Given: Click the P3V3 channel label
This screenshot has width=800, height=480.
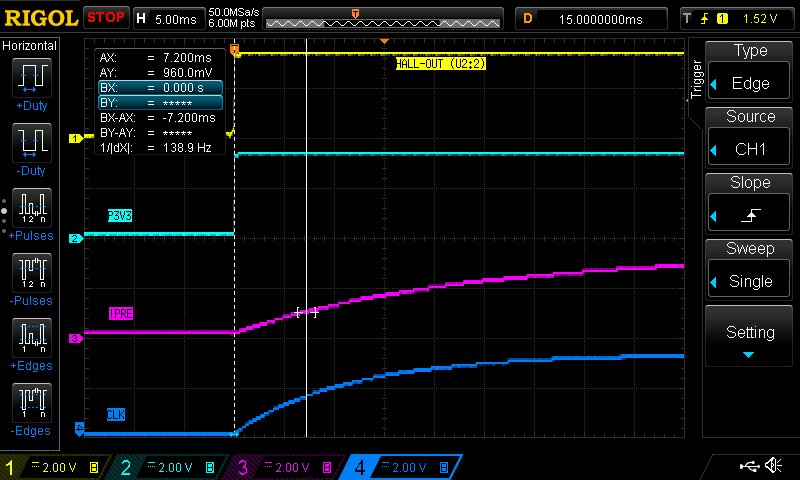Looking at the screenshot, I should [120, 216].
